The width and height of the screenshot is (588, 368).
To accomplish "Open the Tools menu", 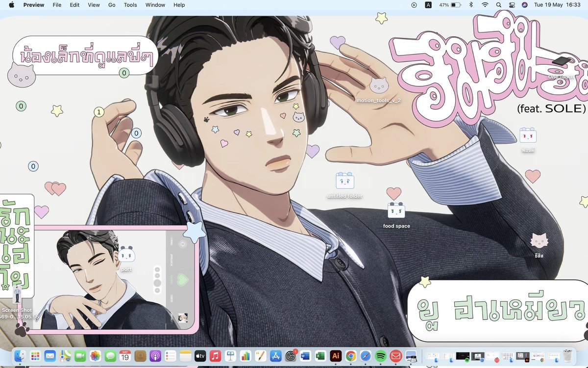I will coord(130,5).
